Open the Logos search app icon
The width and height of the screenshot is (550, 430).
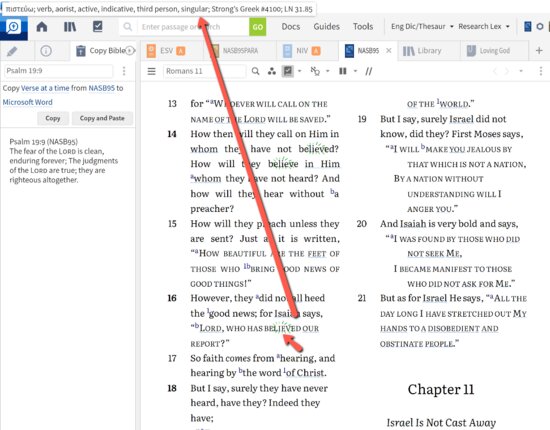coord(13,27)
